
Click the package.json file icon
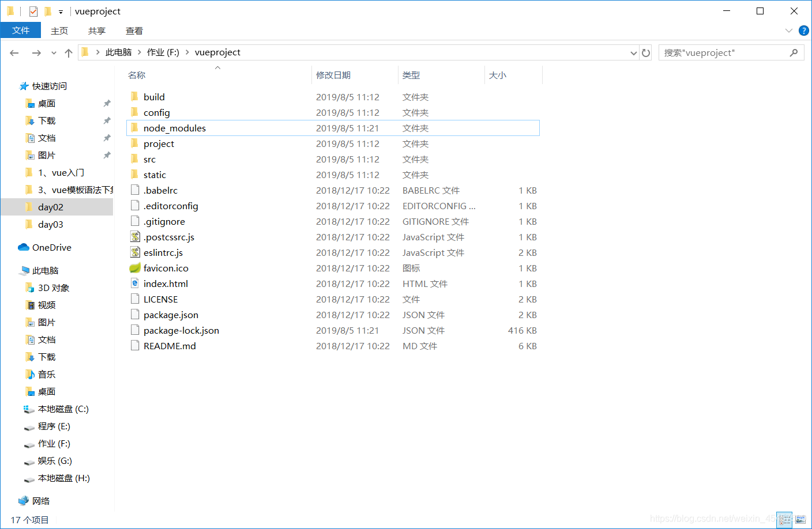point(135,314)
